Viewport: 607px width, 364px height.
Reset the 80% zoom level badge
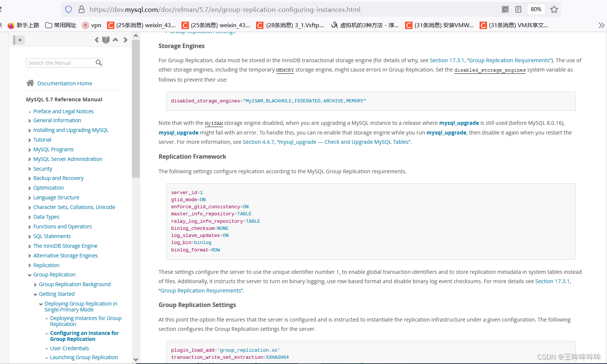(x=536, y=9)
